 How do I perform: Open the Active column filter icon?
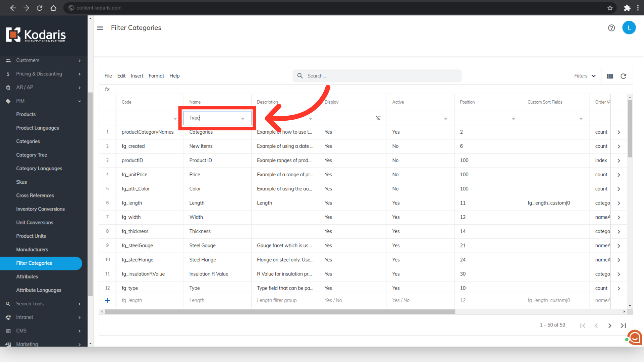click(x=445, y=118)
